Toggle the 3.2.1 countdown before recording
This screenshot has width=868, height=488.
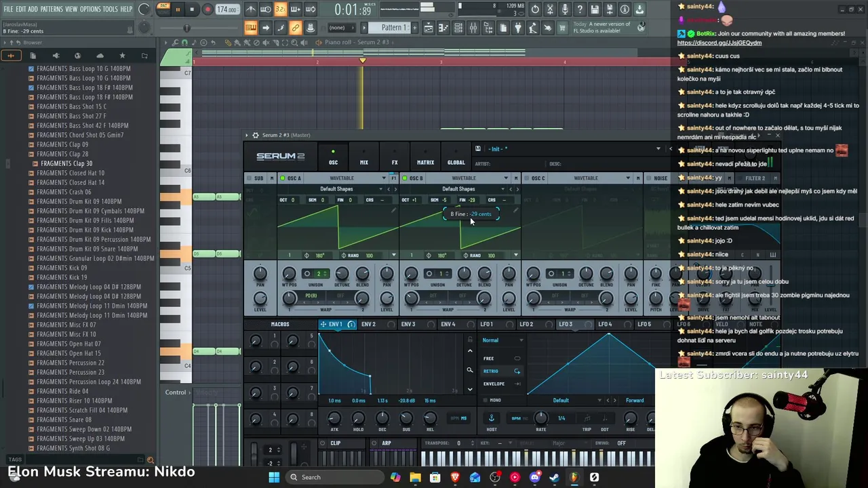point(280,9)
